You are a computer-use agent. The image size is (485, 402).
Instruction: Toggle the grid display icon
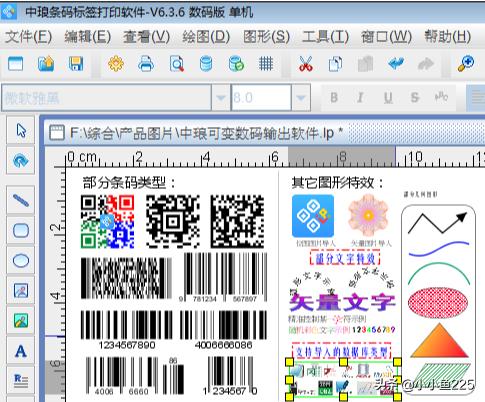click(266, 64)
